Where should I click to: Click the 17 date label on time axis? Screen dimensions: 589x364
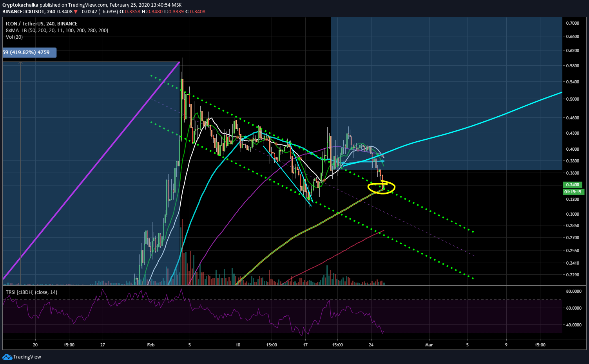point(305,345)
